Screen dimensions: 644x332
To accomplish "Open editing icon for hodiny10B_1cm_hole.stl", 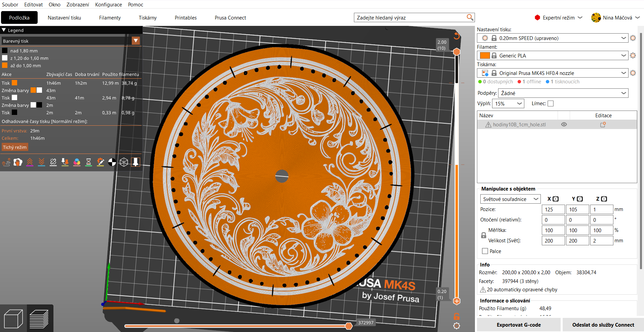I will pyautogui.click(x=603, y=124).
